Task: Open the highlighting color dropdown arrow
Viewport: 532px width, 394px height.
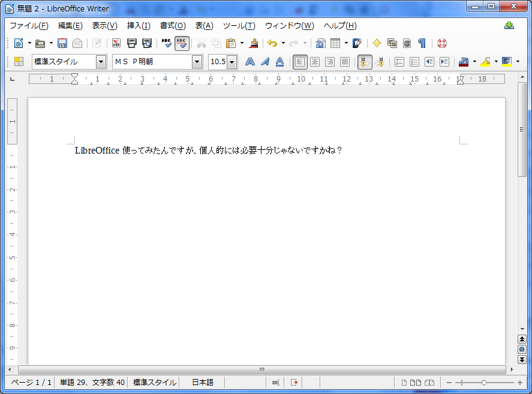Action: (497, 61)
